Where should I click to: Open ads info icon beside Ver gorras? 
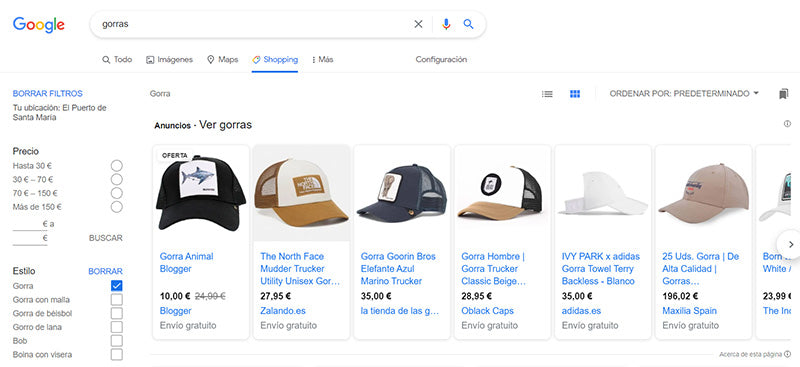[x=787, y=124]
